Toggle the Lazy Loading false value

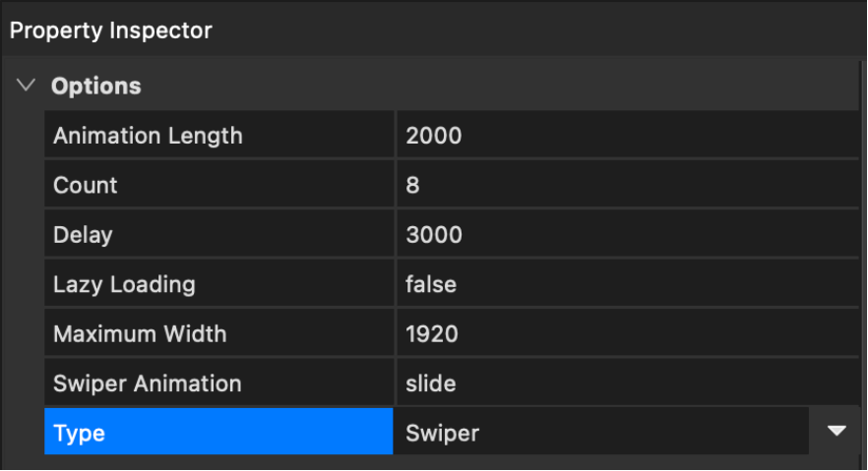pos(627,284)
